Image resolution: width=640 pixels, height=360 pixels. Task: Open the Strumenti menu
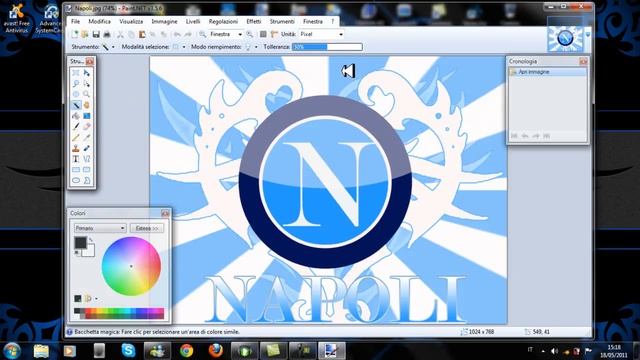pos(282,21)
